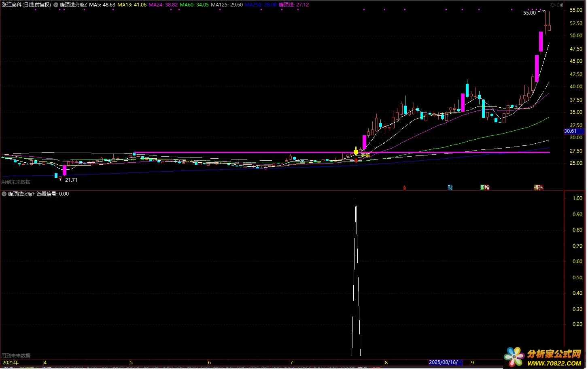Click the green MA60 legend label
Viewport: 588px width, 370px height.
pyautogui.click(x=194, y=5)
